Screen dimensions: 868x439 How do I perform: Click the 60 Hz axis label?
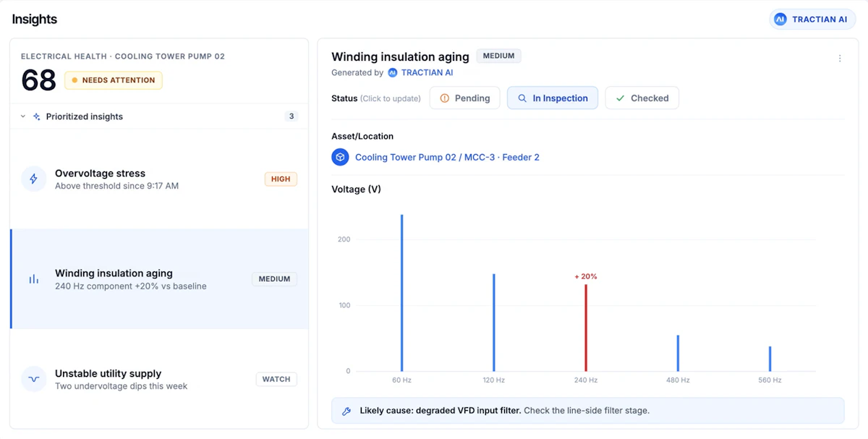pyautogui.click(x=401, y=380)
